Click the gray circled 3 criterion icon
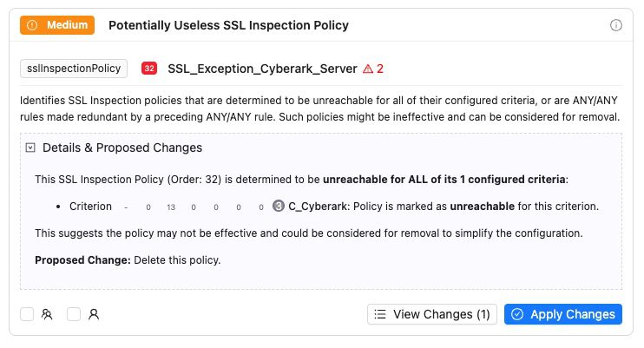This screenshot has width=644, height=348. click(x=279, y=207)
